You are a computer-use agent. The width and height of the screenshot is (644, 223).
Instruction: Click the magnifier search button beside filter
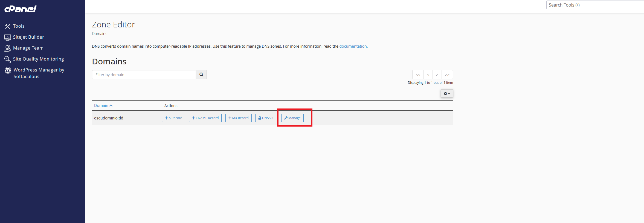click(201, 75)
